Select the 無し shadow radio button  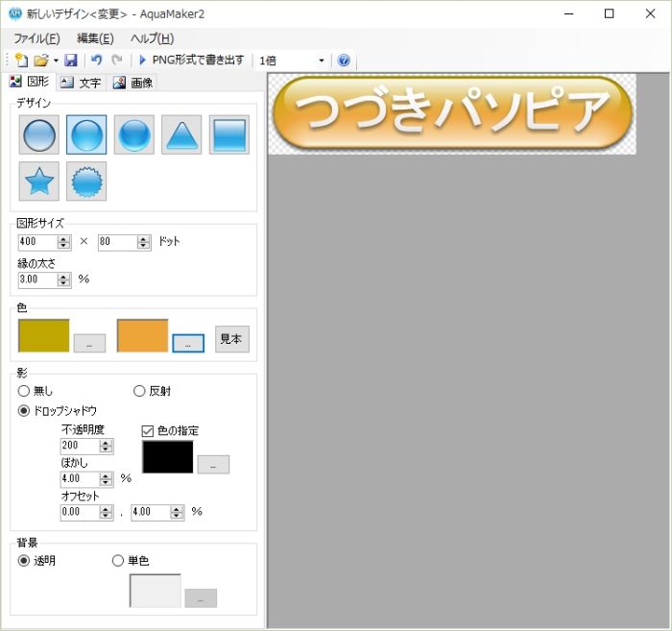pos(26,391)
